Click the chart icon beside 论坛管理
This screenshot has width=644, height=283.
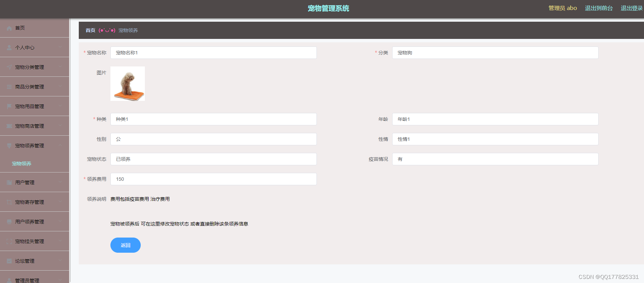pos(9,261)
